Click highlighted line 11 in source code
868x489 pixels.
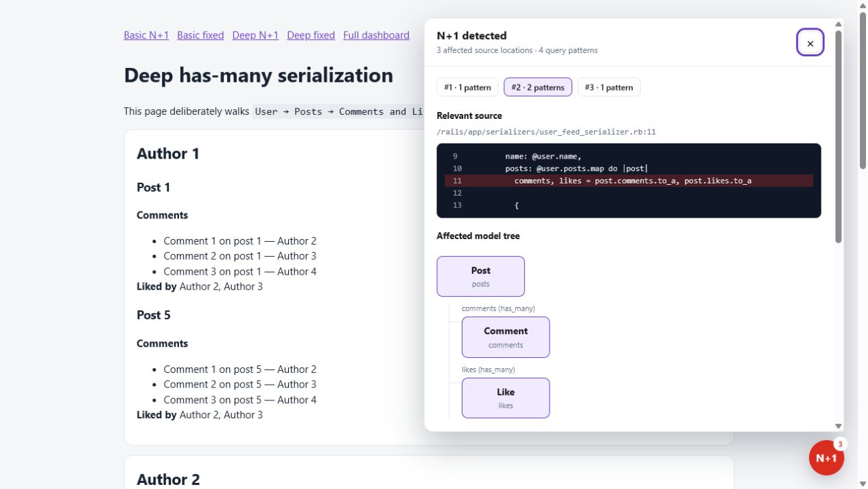629,181
